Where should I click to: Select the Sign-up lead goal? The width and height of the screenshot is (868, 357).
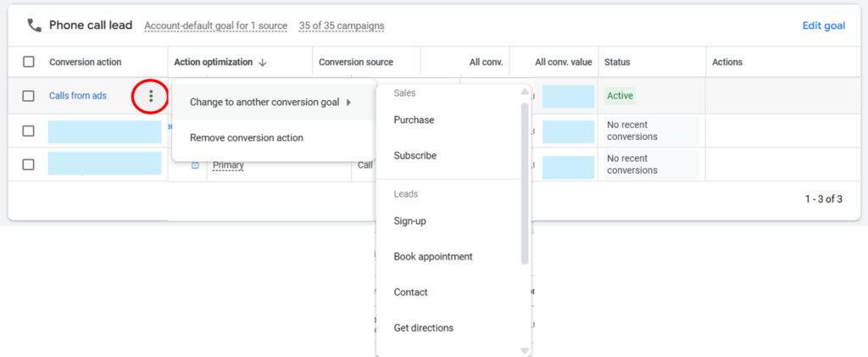click(x=409, y=220)
